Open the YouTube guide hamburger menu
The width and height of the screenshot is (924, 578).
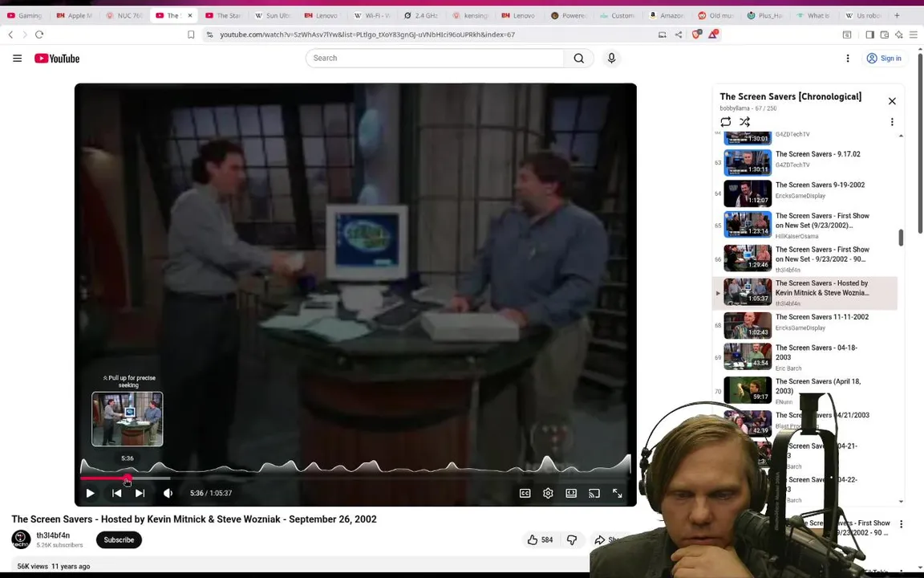pos(17,59)
